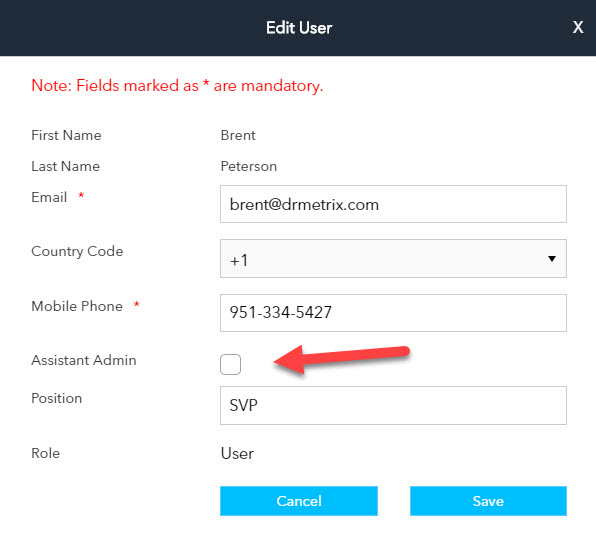Image resolution: width=596 pixels, height=547 pixels.
Task: Click the Edit User title bar
Action: (x=298, y=28)
